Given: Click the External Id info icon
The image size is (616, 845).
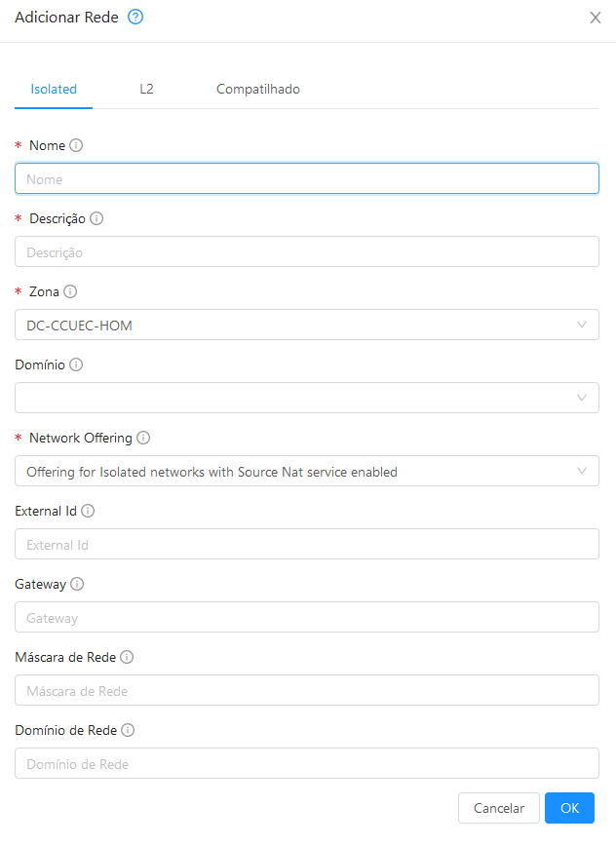Looking at the screenshot, I should click(88, 511).
